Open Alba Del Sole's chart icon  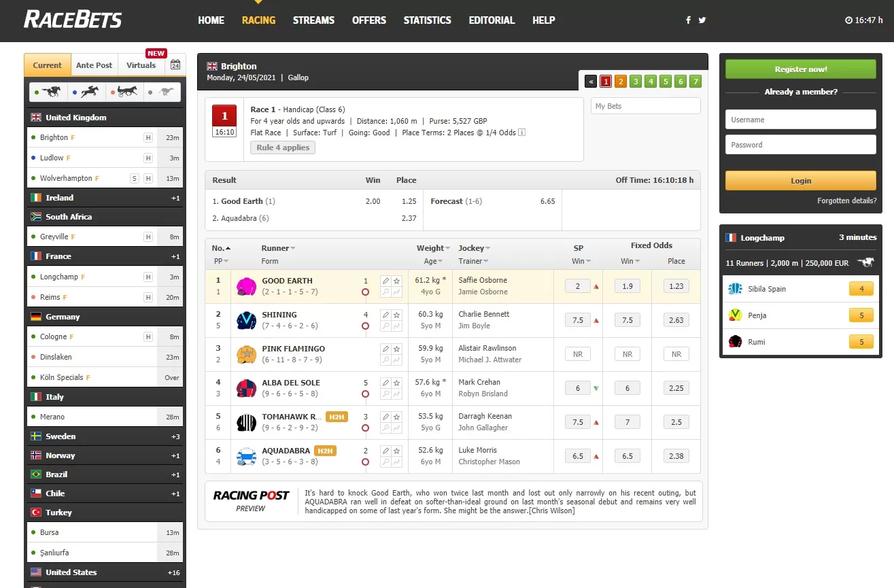pyautogui.click(x=396, y=394)
